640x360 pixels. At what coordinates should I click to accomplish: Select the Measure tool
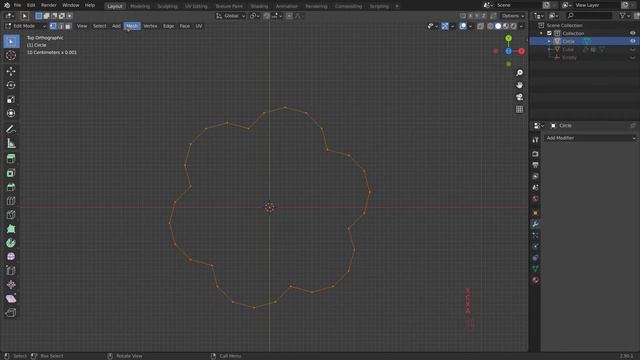coord(11,143)
